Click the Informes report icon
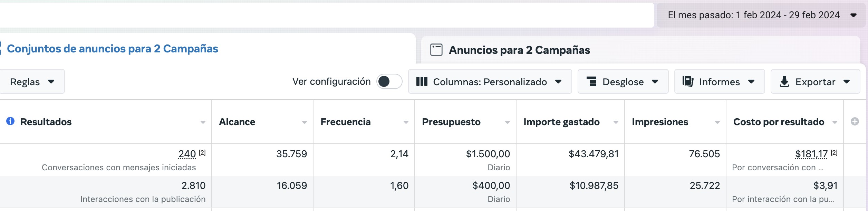The width and height of the screenshot is (868, 211). (688, 82)
